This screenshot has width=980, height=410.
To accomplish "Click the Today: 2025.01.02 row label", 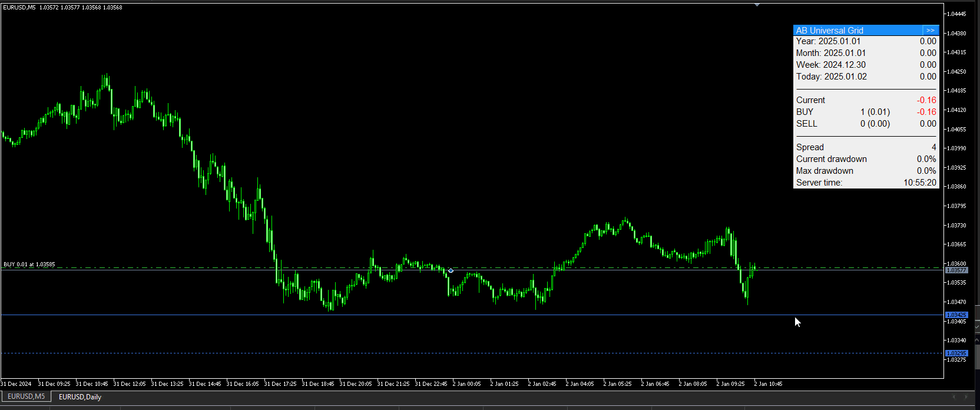I will (x=832, y=77).
